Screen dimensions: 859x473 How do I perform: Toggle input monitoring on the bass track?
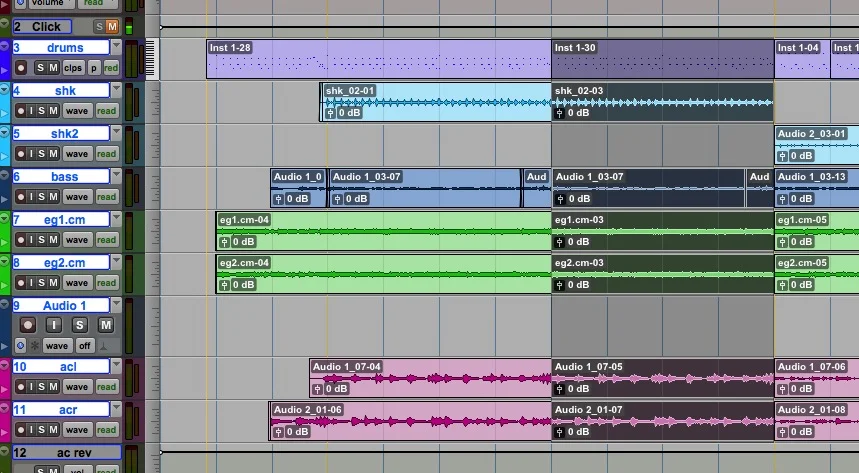tap(31, 197)
